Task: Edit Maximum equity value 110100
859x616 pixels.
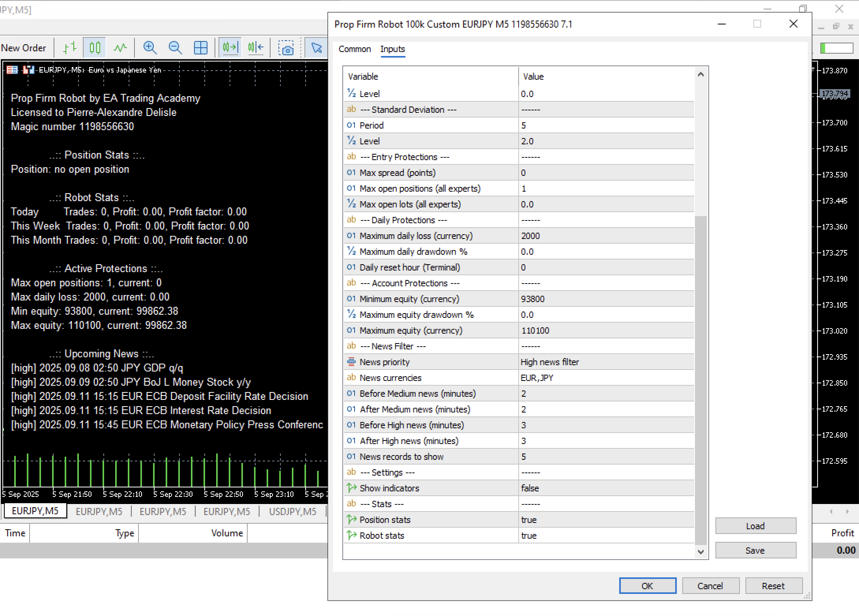Action: [606, 330]
